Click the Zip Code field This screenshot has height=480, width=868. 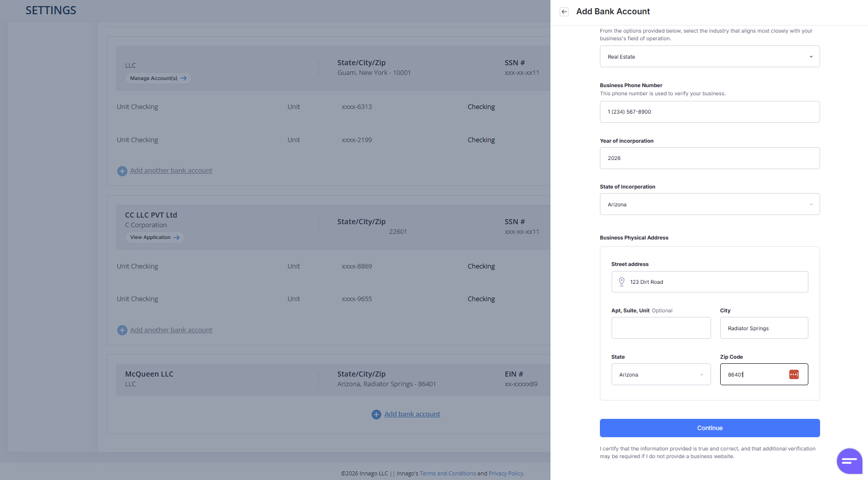click(x=764, y=375)
